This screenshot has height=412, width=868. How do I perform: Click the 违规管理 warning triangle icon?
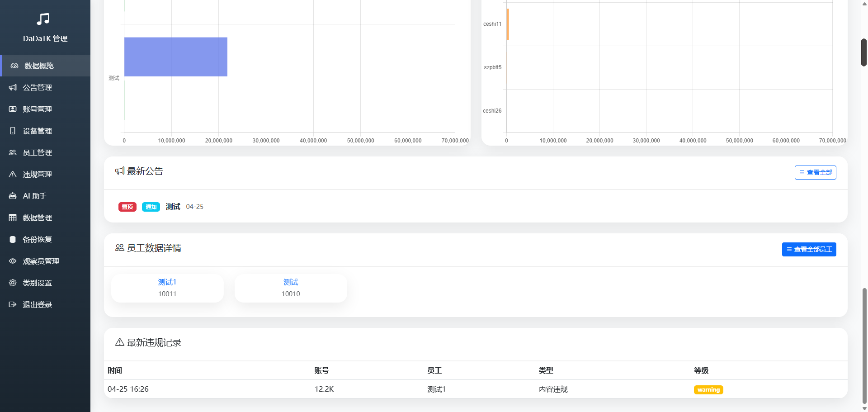(x=13, y=175)
